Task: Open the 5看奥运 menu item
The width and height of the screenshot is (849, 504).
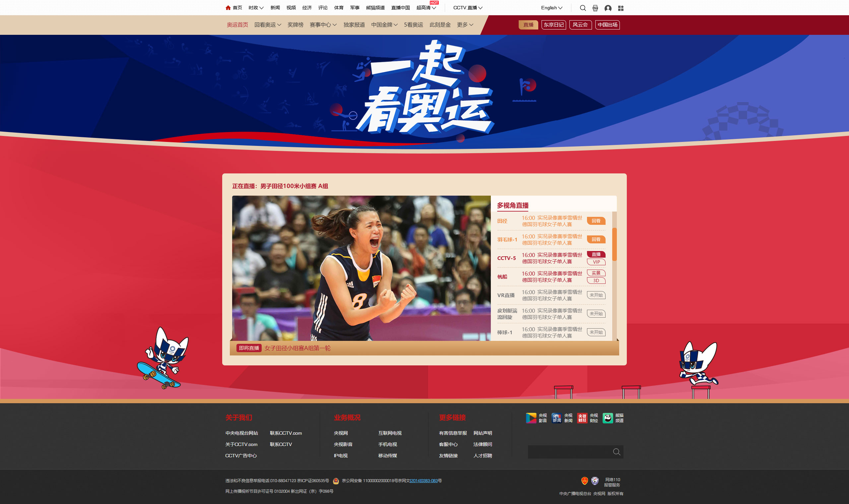Action: [x=413, y=25]
